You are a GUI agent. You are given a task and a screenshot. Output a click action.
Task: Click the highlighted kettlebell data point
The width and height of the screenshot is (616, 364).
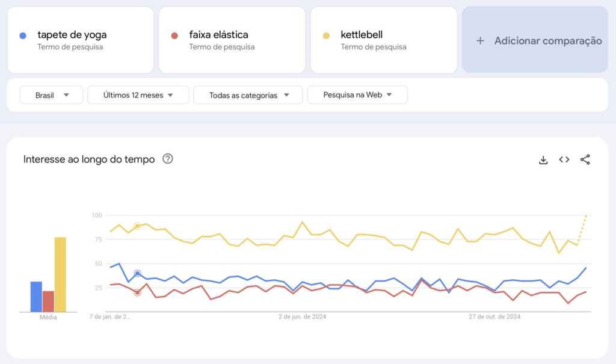tap(137, 226)
